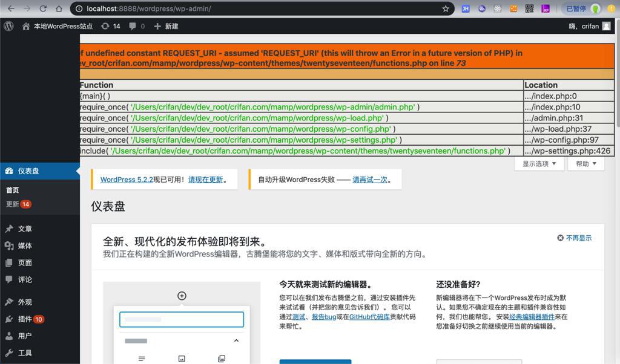This screenshot has height=364, width=620.
Task: Dismiss panel via 不再显示
Action: (x=575, y=238)
